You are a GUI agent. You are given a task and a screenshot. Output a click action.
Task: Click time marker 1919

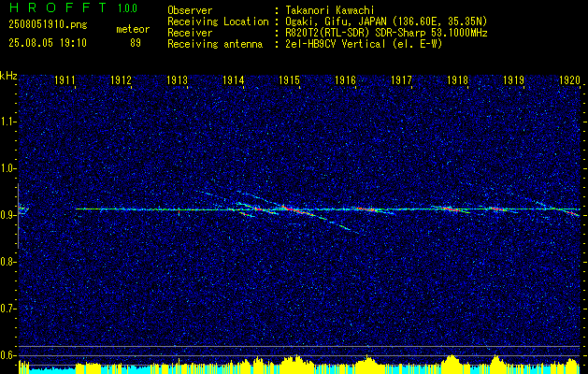(513, 79)
